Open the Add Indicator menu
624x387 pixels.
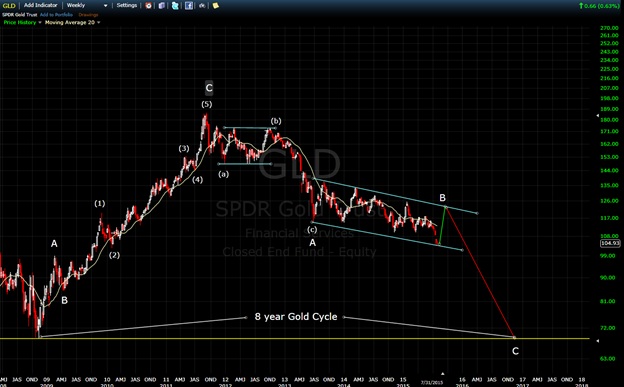(x=41, y=6)
